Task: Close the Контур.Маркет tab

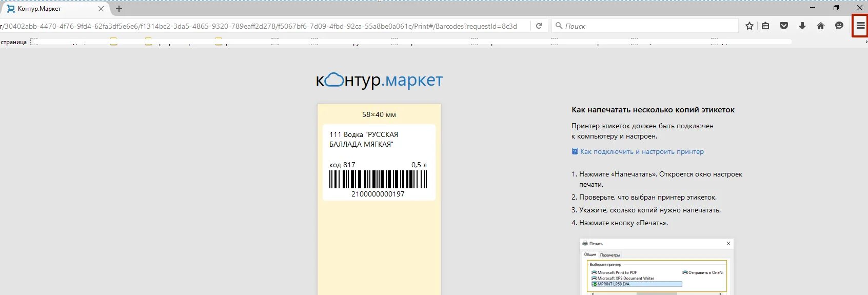Action: 101,9
